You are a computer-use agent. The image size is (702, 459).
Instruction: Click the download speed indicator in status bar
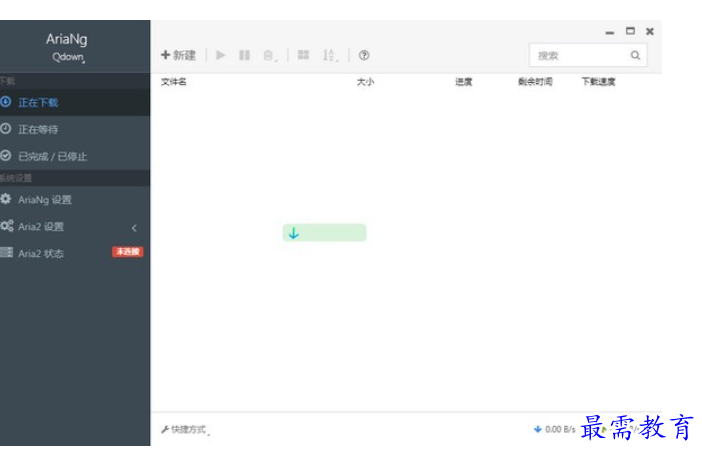555,429
